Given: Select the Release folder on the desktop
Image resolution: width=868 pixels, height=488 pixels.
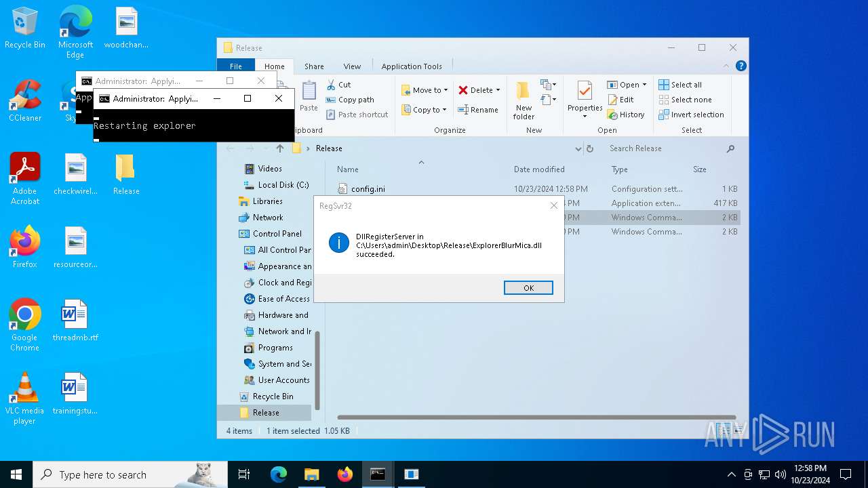Looking at the screenshot, I should click(126, 174).
